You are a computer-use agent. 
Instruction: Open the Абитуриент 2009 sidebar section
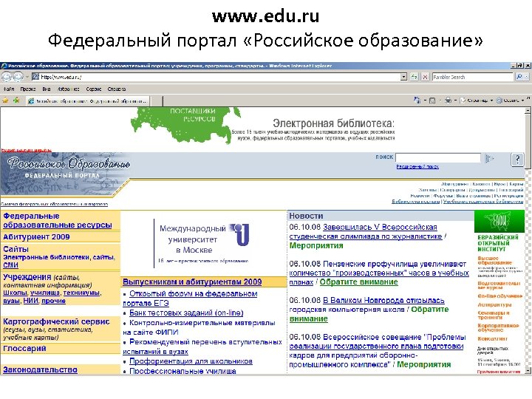[x=36, y=237]
